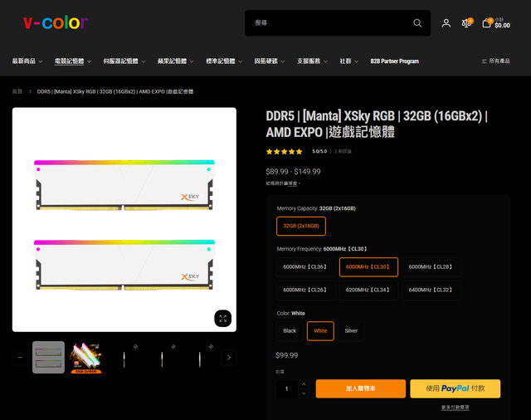This screenshot has width=531, height=420.
Task: Click the 加入購物車 add to cart button
Action: point(361,388)
